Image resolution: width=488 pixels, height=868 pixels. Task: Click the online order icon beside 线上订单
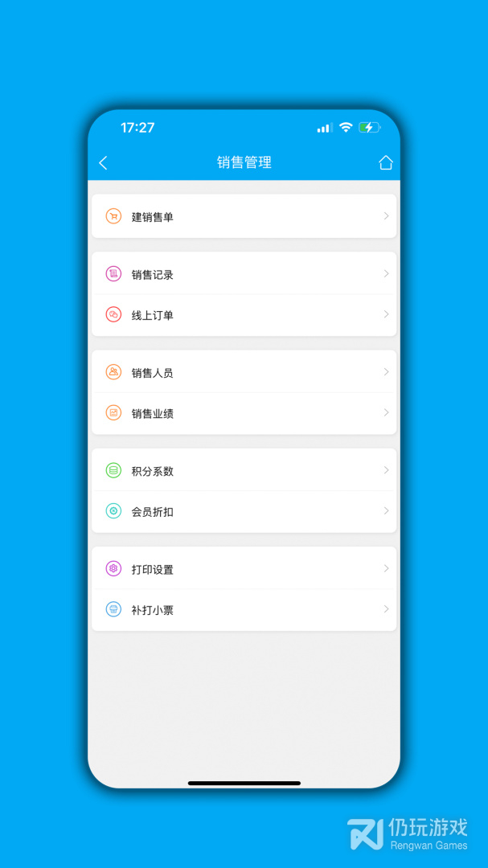click(x=113, y=314)
